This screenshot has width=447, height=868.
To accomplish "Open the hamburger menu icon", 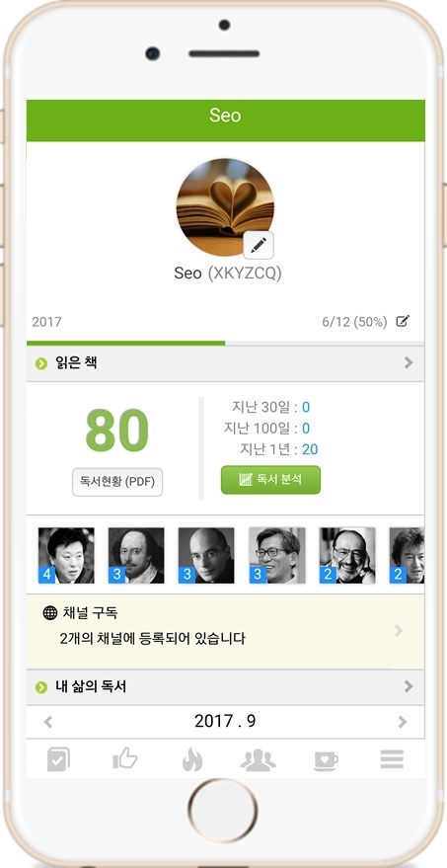I will tap(392, 759).
